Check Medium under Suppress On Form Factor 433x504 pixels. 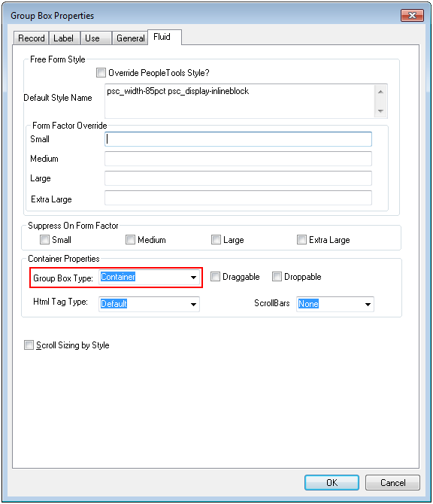(130, 240)
